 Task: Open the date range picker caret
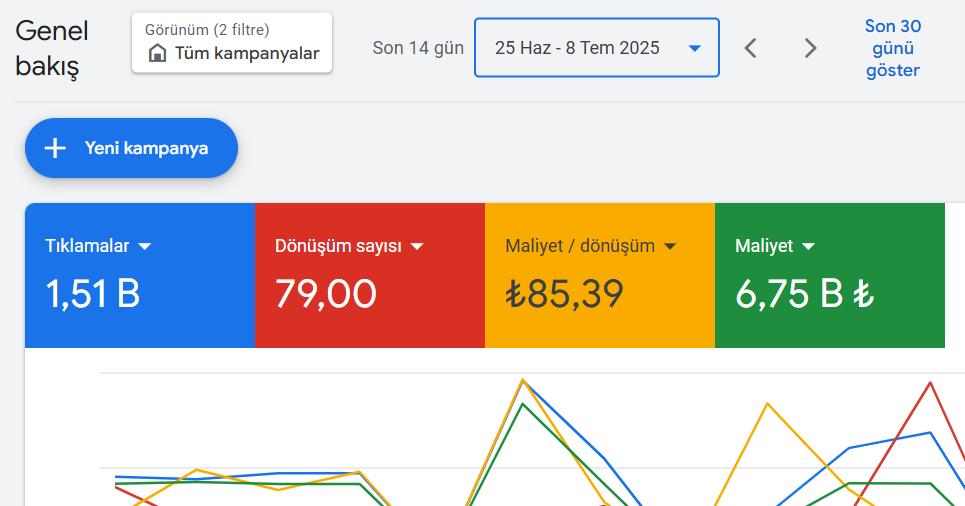tap(695, 48)
